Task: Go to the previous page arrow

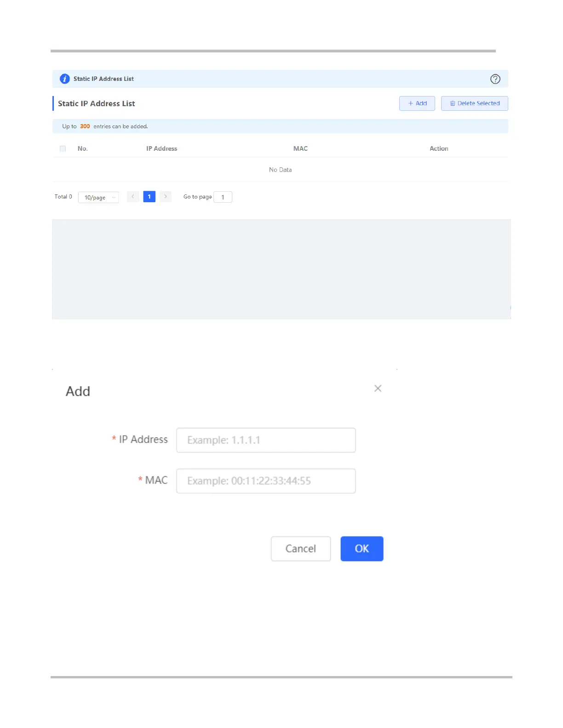Action: click(x=133, y=197)
